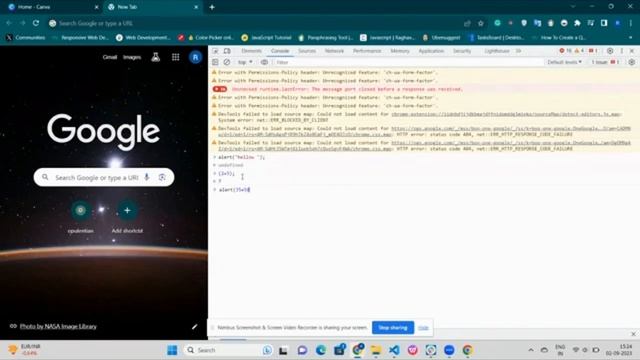Show hidden system tray icons
Viewport: 640px width, 360px height.
tap(531, 350)
